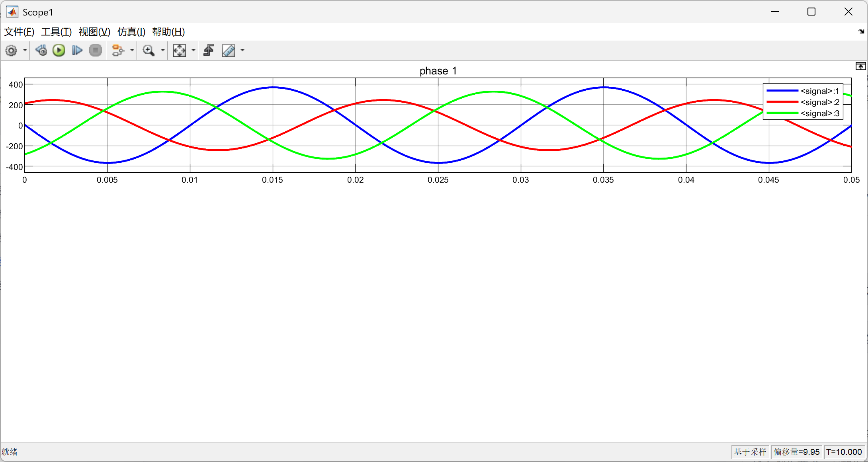Click the maximize axes icon top right of plot
This screenshot has height=462, width=868.
coord(860,66)
